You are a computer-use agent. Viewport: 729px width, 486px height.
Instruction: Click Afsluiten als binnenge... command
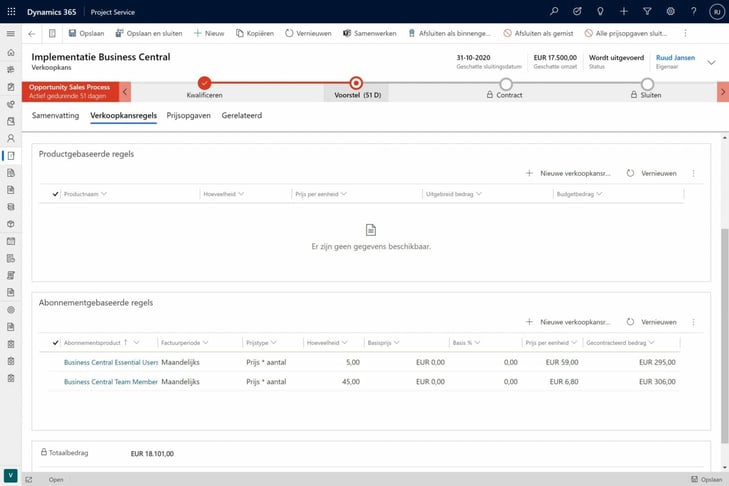click(449, 33)
